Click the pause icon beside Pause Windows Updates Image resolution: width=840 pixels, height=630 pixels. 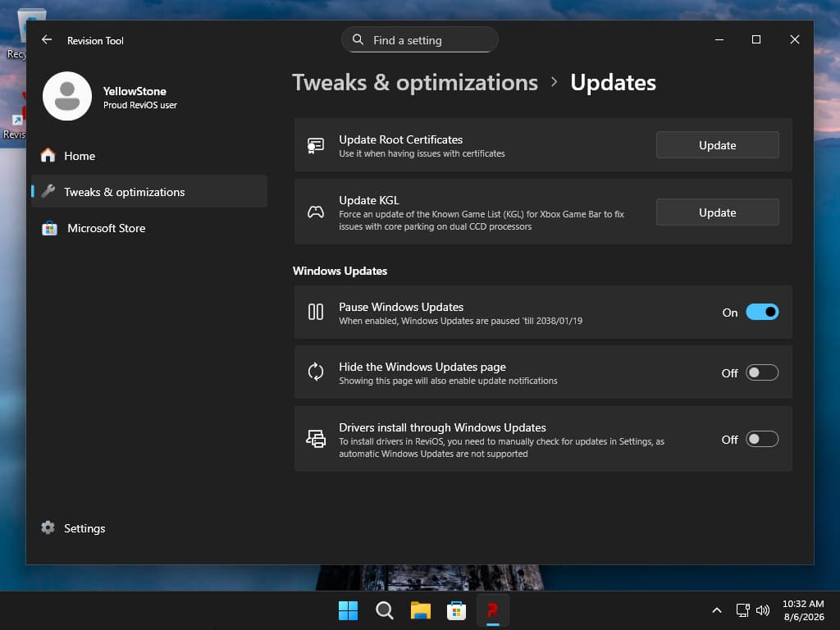point(316,312)
